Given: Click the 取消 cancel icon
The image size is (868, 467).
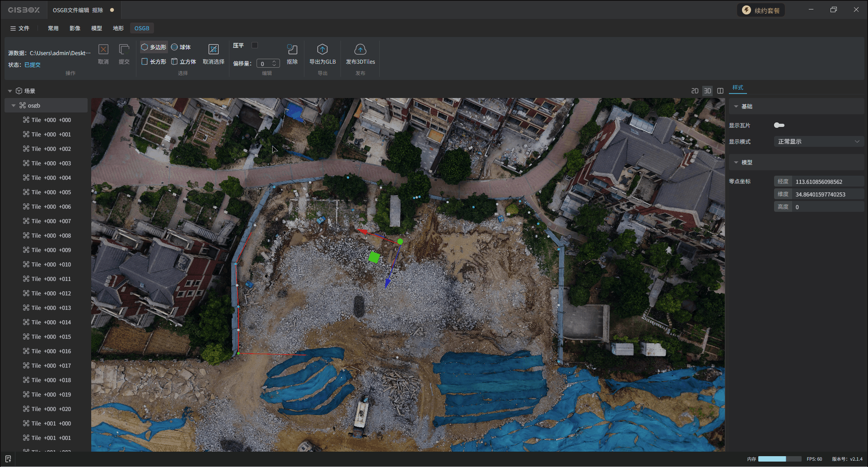Looking at the screenshot, I should pos(103,50).
